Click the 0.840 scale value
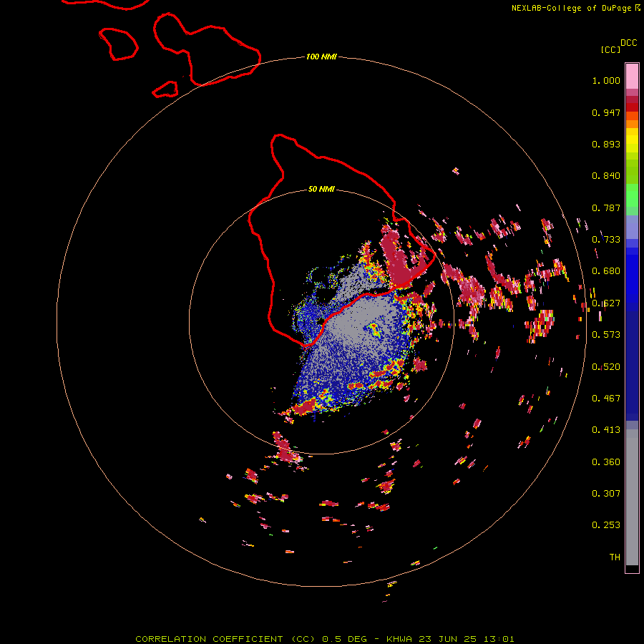644x644 pixels. tap(606, 176)
